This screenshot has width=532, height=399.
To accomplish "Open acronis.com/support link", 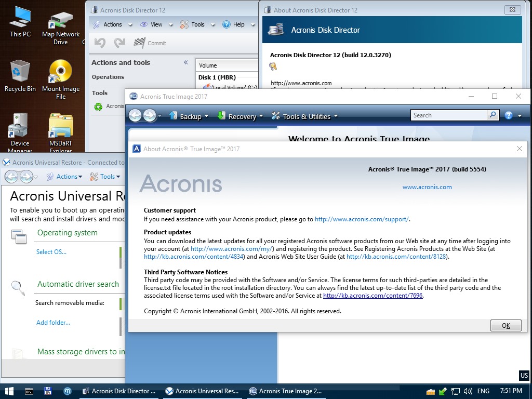I will (362, 219).
